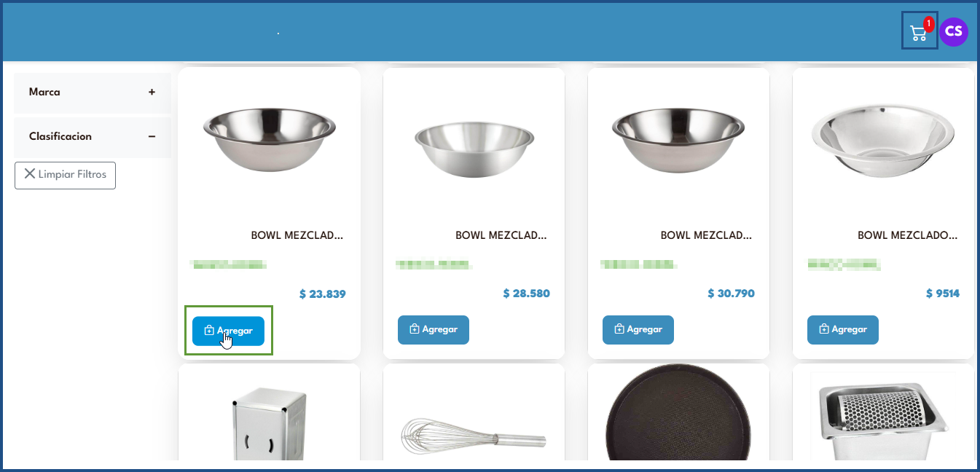Select the price $ 23.839 label

point(322,294)
